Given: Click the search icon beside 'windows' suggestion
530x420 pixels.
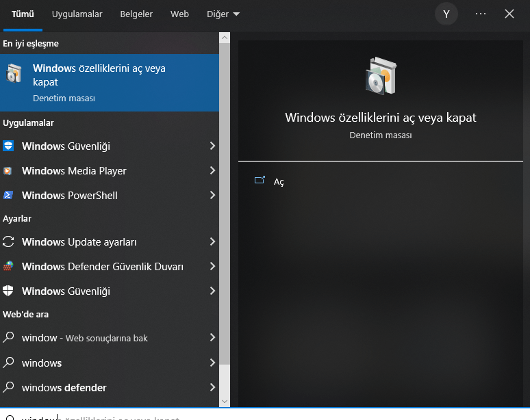Looking at the screenshot, I should click(x=8, y=363).
